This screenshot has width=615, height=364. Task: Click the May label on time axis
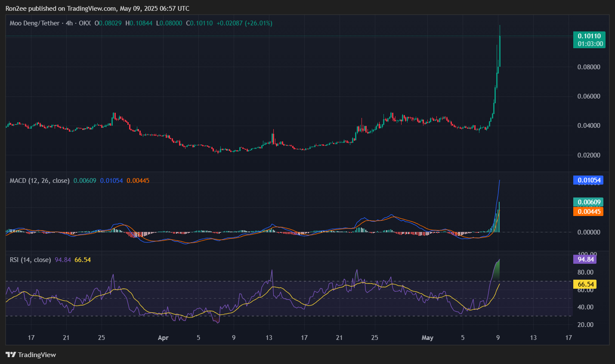tap(427, 338)
